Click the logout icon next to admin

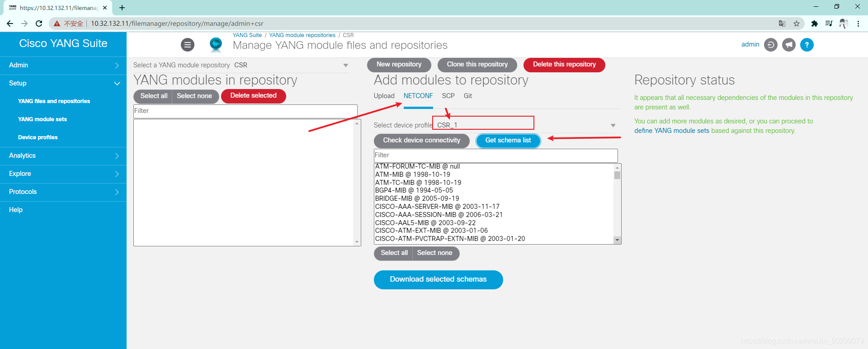(771, 45)
